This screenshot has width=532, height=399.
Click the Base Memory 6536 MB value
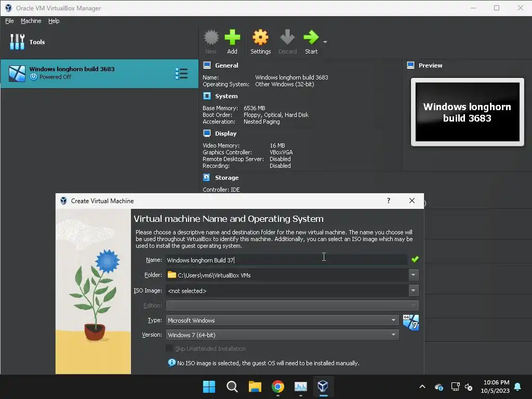[x=255, y=108]
